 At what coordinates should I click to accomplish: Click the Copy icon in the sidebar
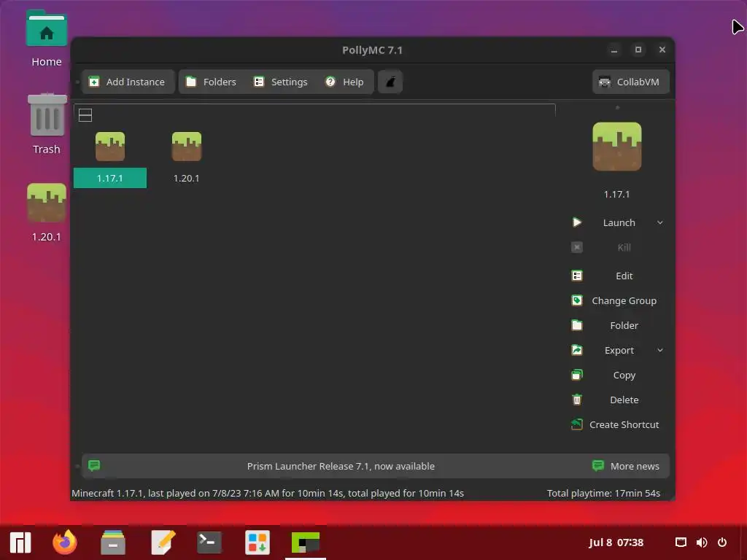(x=577, y=375)
